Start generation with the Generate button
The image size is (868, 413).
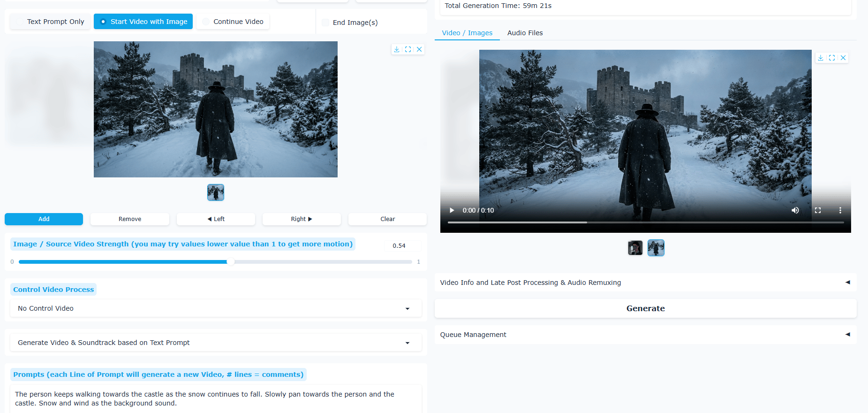(x=645, y=308)
